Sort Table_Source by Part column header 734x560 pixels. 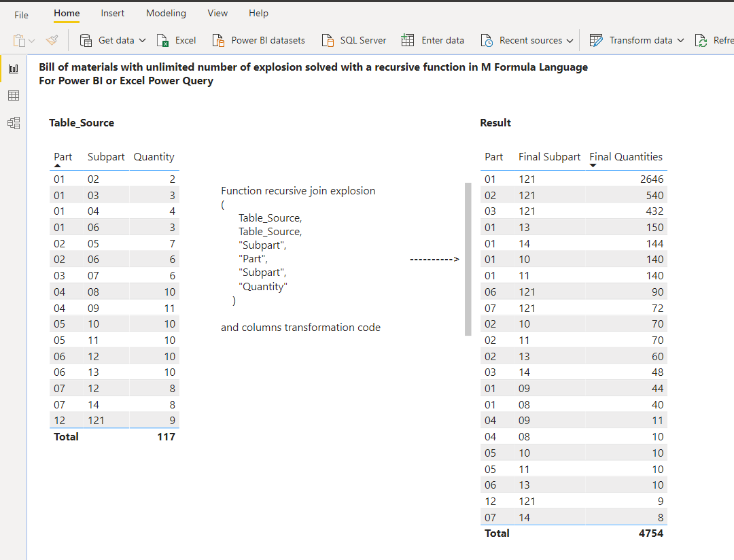tap(63, 157)
